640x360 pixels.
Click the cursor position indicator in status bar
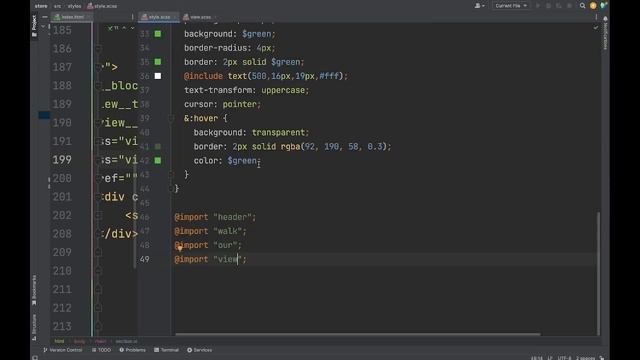(537, 358)
